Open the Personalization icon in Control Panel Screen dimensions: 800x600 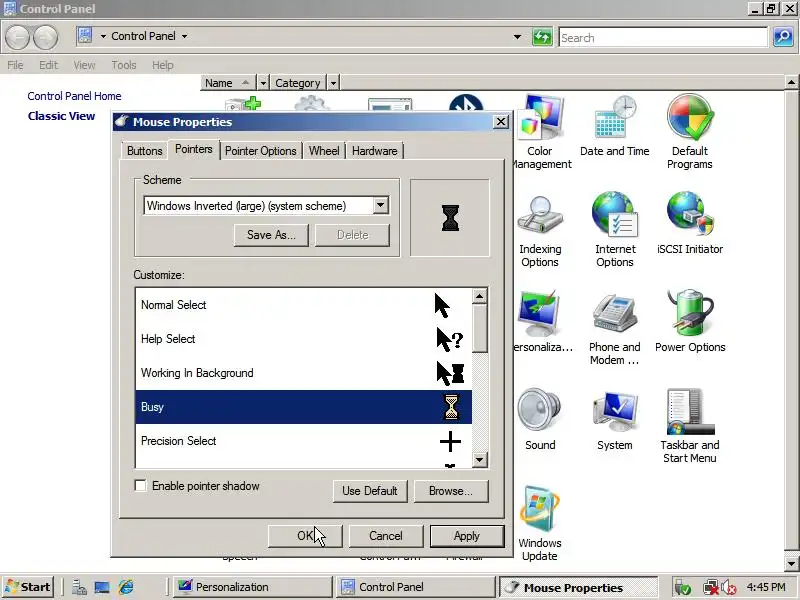point(542,321)
